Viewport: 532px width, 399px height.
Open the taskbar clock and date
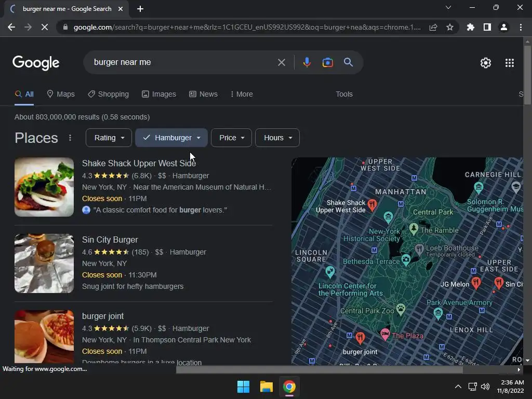coord(511,387)
